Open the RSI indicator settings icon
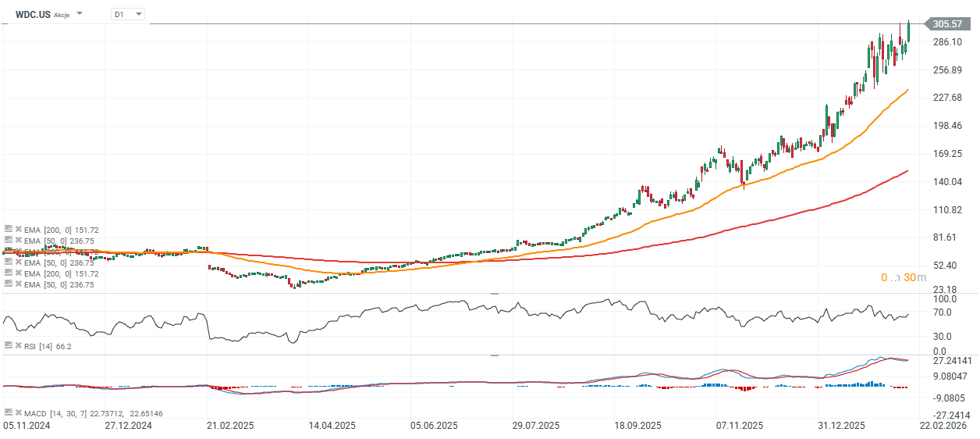This screenshot has width=980, height=439. click(8, 345)
